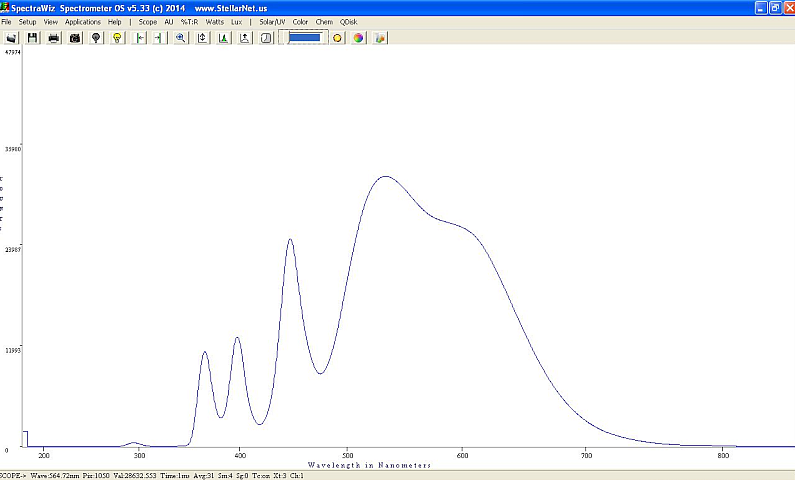Screen dimensions: 795x480
Task: Click the 500 x-axis tick label
Action: pos(347,456)
